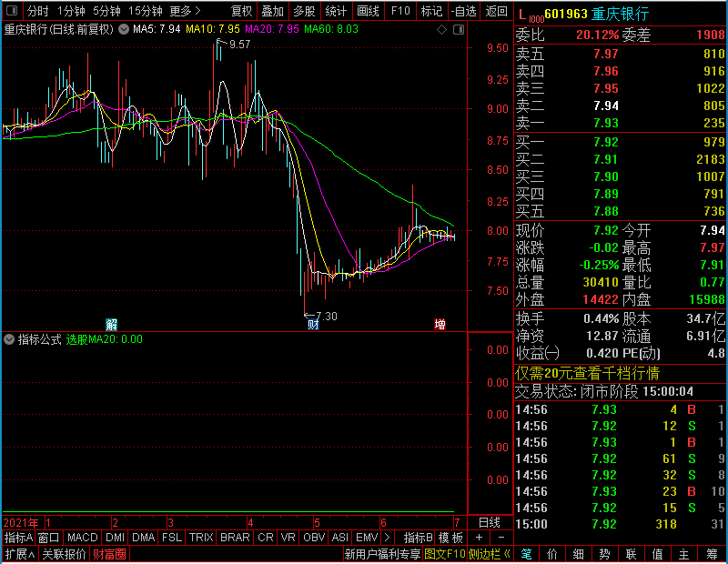728x564 pixels.
Task: Open the 模板 template option
Action: [450, 538]
